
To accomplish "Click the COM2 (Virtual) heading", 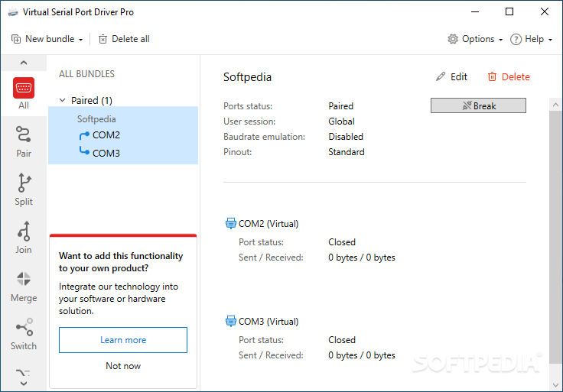I will point(268,224).
